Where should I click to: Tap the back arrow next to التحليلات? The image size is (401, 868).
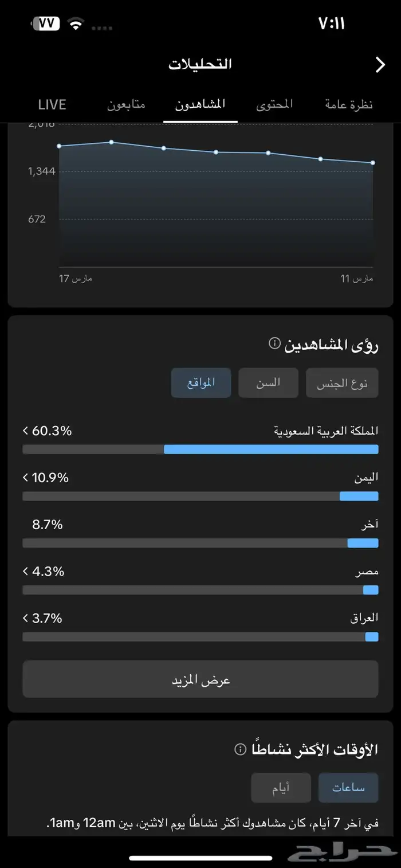pyautogui.click(x=380, y=65)
